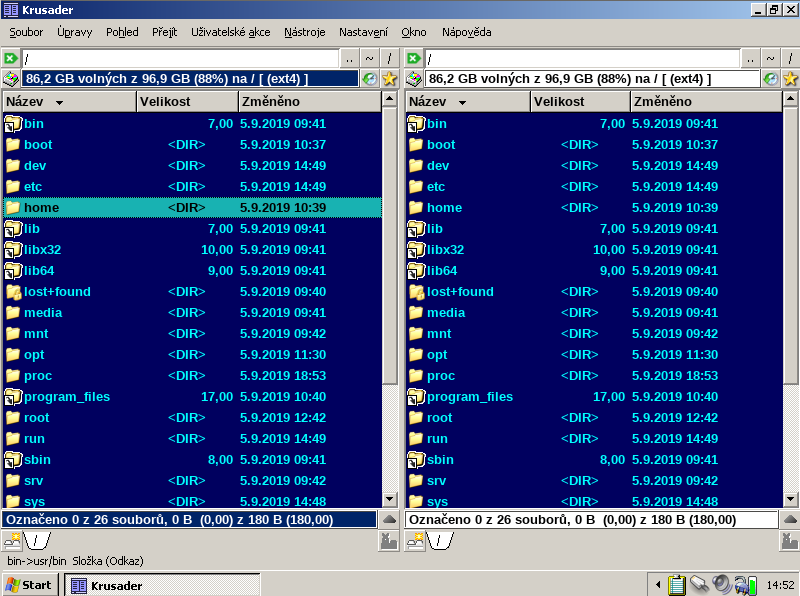This screenshot has width=800, height=596.
Task: Expand right panel popup arrow beside status
Action: pos(790,519)
